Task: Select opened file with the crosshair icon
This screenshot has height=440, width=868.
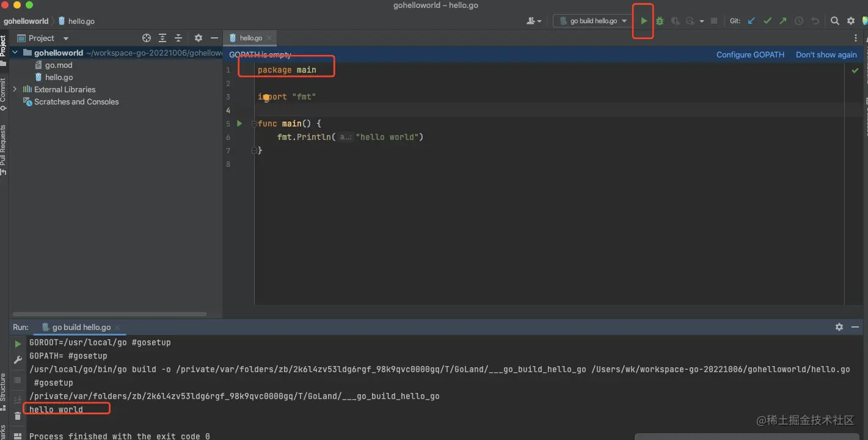Action: click(x=146, y=38)
